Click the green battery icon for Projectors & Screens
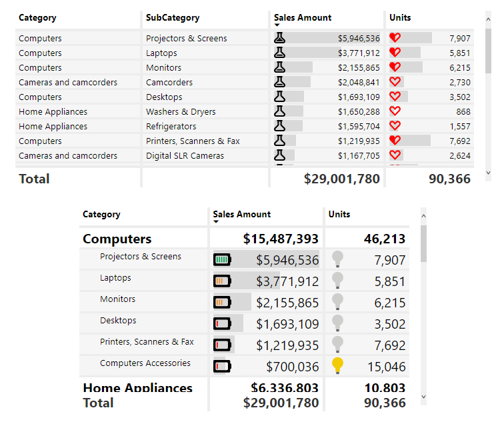Image resolution: width=504 pixels, height=424 pixels. click(x=222, y=260)
